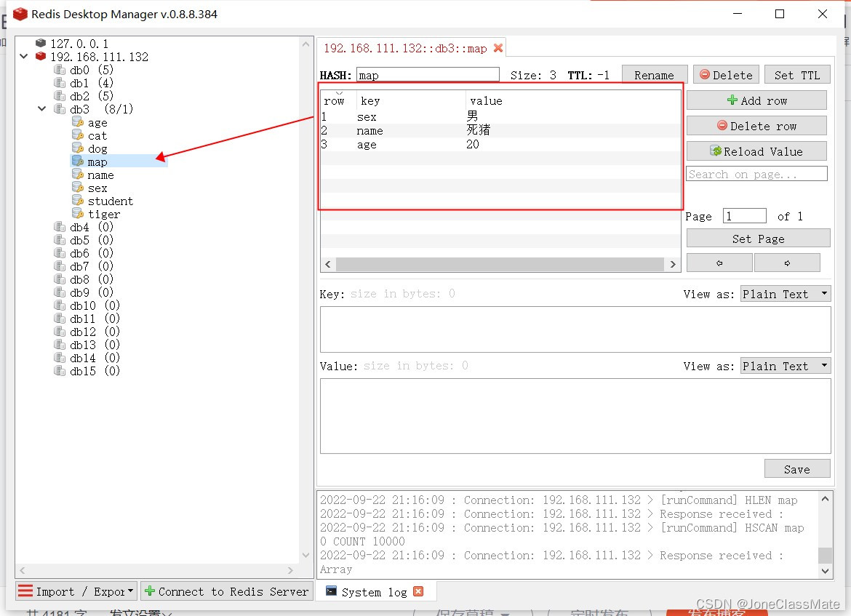The width and height of the screenshot is (851, 616).
Task: Click the hash table horizontal scrollbar
Action: (499, 264)
